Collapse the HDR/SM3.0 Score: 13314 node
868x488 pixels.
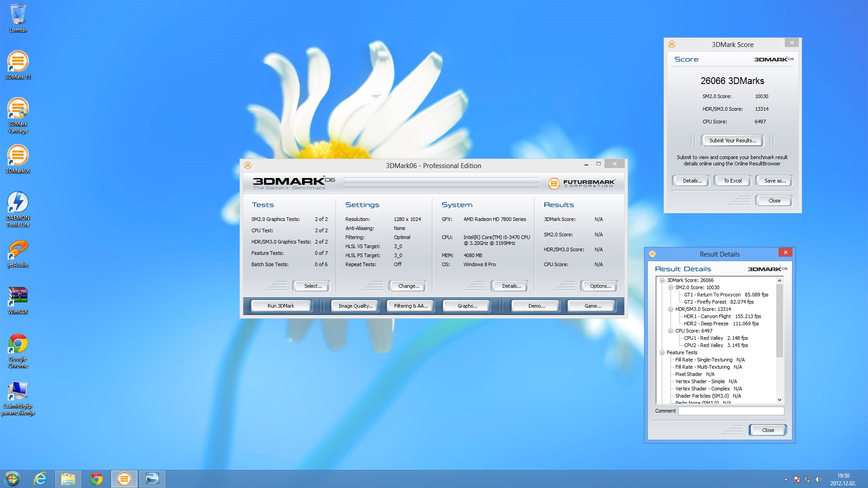tap(670, 309)
